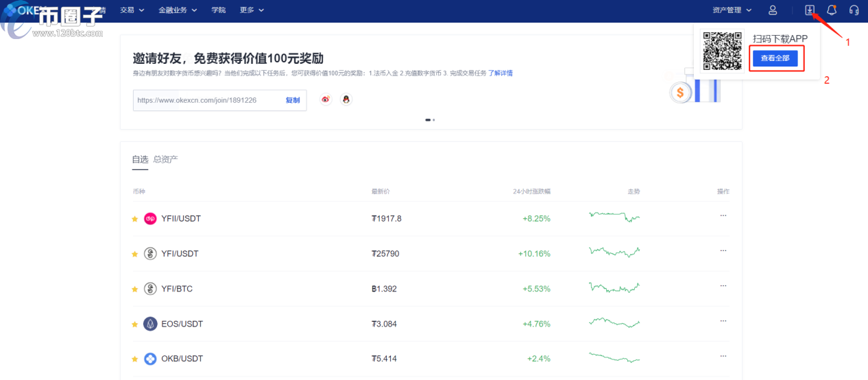
Task: Open more options for YFI/USDT row
Action: click(723, 251)
